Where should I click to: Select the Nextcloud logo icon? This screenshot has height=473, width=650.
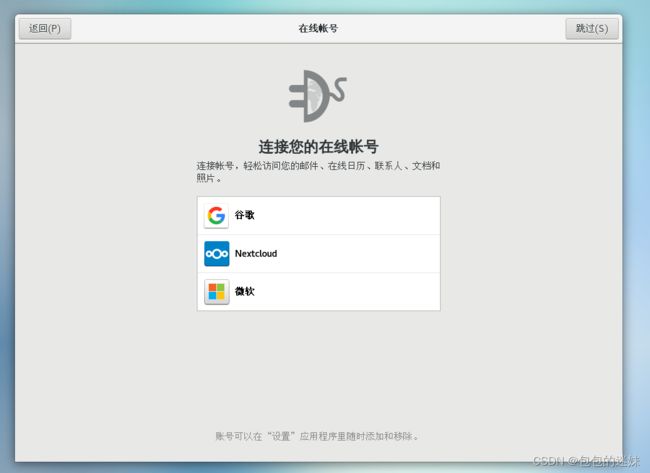[216, 254]
